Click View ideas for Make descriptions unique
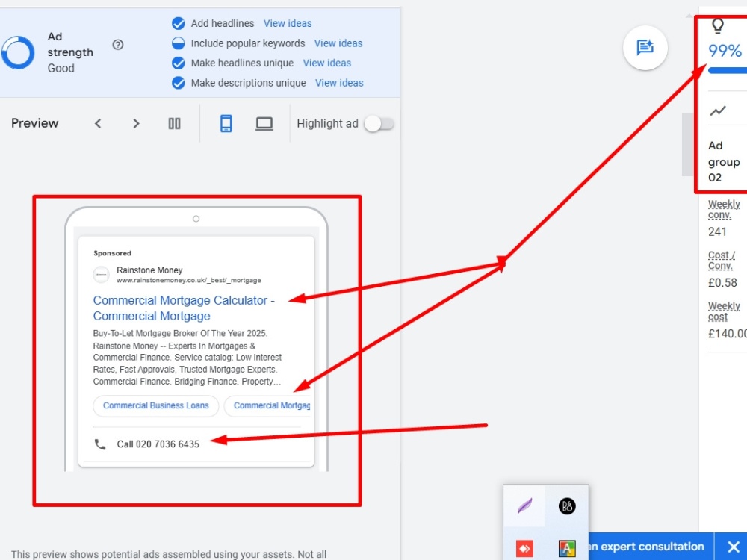The height and width of the screenshot is (560, 747). click(x=339, y=84)
